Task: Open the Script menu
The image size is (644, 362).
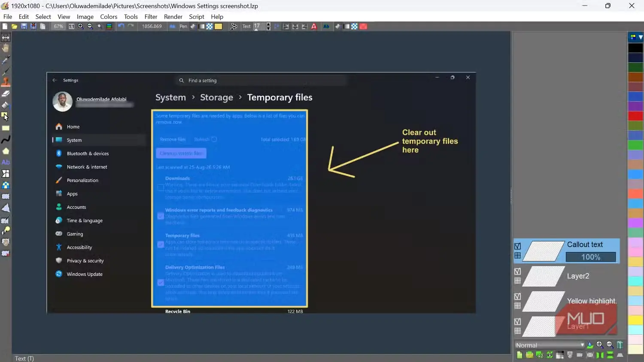Action: (197, 17)
